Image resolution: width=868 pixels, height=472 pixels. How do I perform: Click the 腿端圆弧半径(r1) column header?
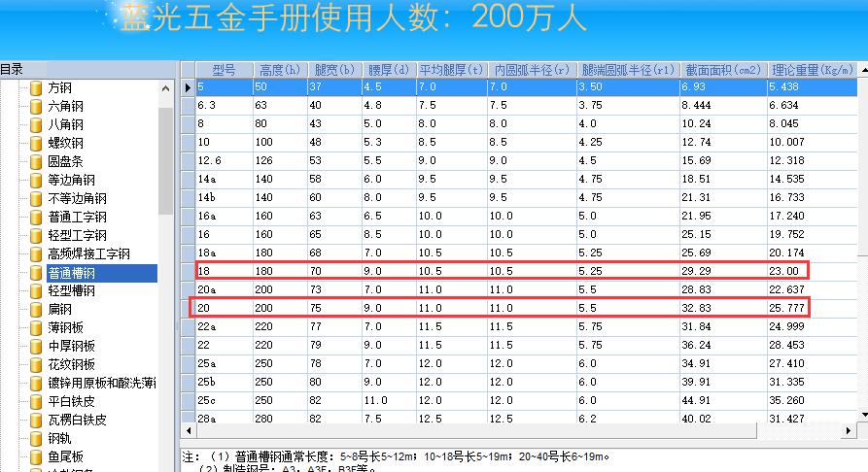pyautogui.click(x=628, y=70)
